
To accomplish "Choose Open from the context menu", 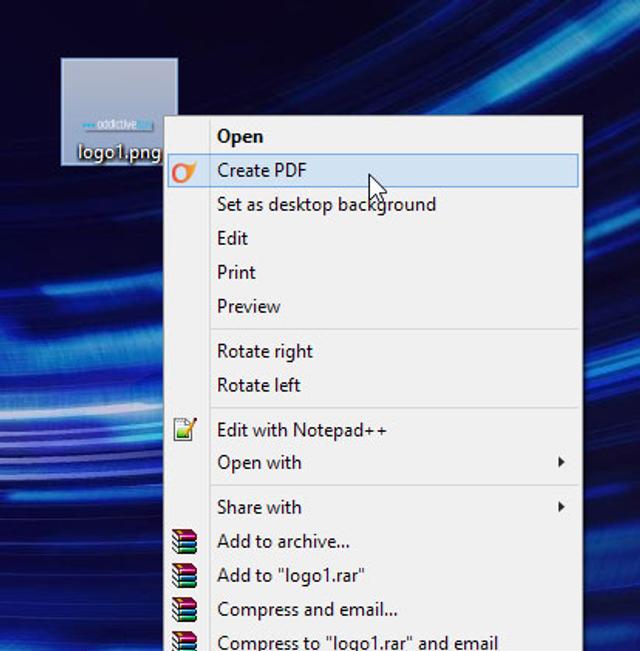I will pyautogui.click(x=240, y=137).
